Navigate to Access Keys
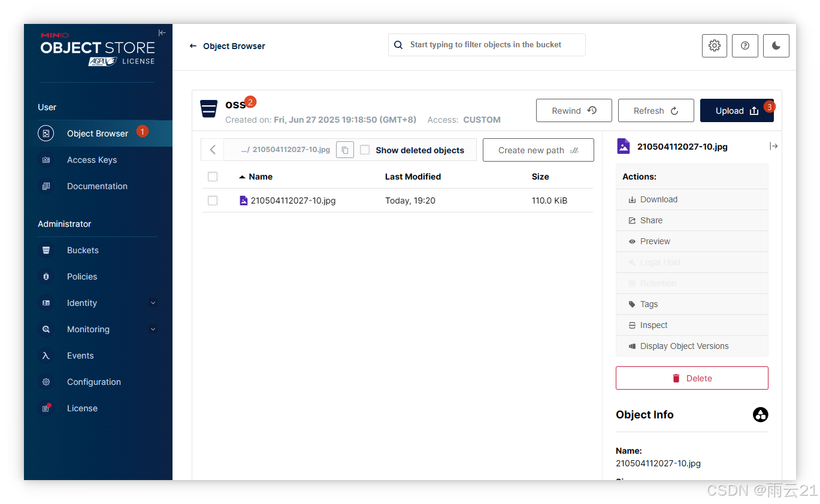The image size is (820, 504). coord(92,160)
